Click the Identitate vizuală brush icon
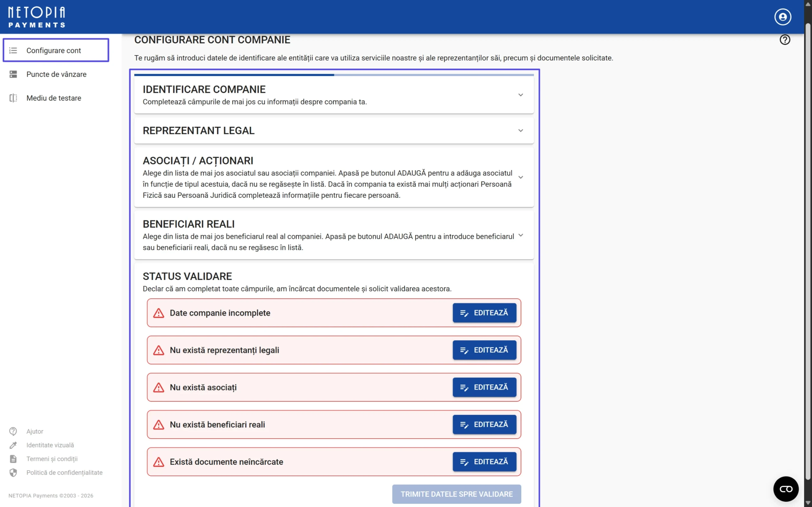This screenshot has width=812, height=507. pyautogui.click(x=13, y=445)
